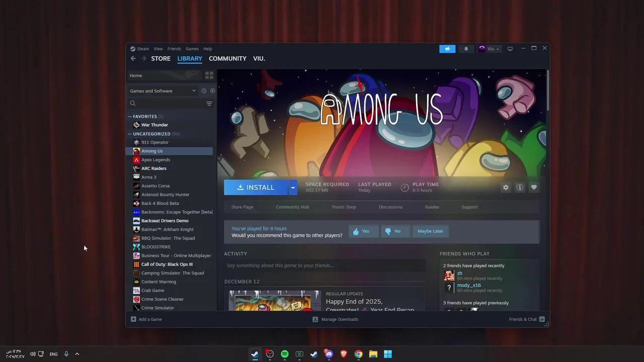This screenshot has width=644, height=362.
Task: Collapse the Uncategorized category
Action: click(x=130, y=134)
